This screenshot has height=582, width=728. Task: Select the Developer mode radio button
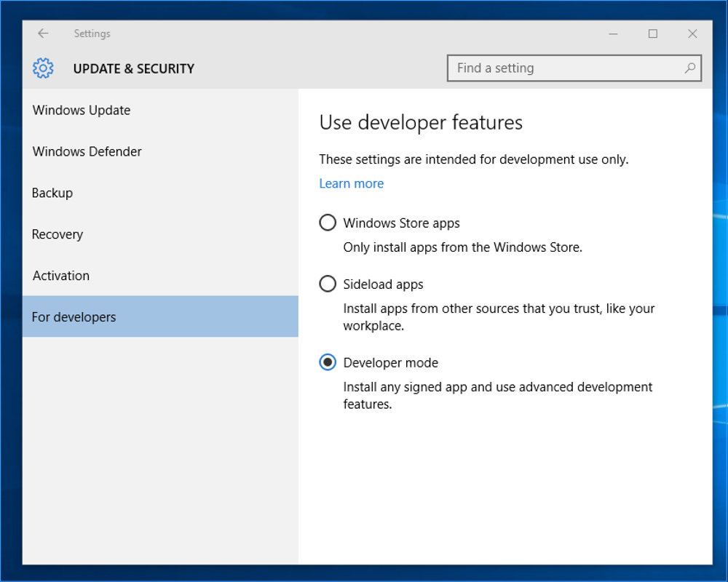[328, 362]
